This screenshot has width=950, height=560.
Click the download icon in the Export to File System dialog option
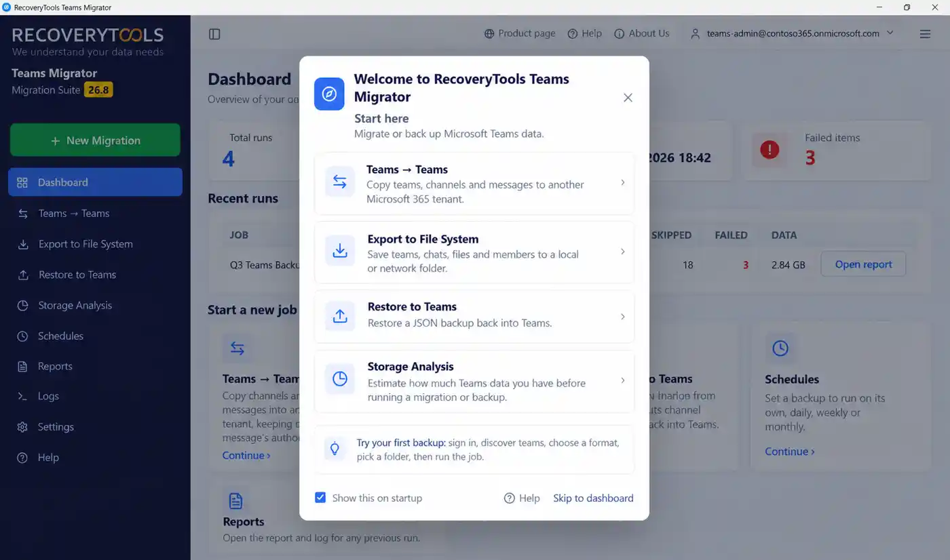click(340, 251)
